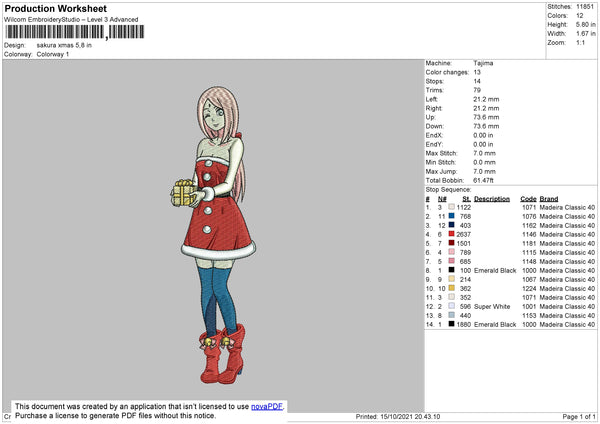
Task: Select the red swatch with 2637 stitches
Action: click(452, 234)
